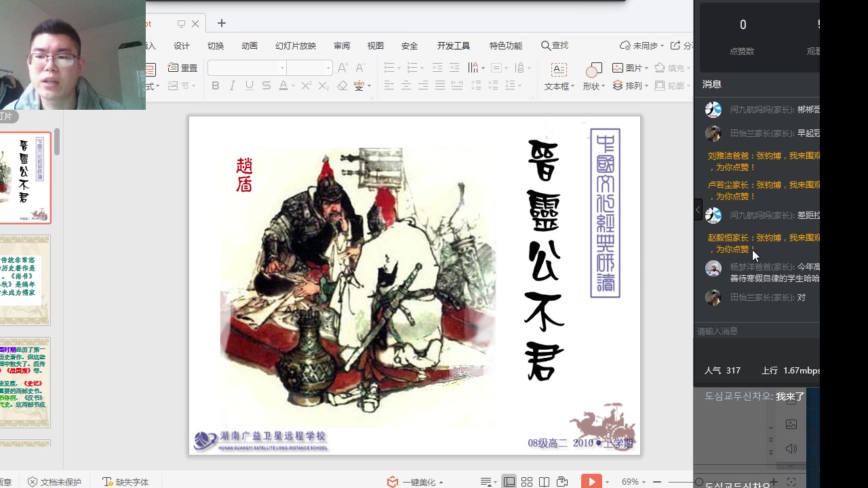Screen dimensions: 868x488
Task: Click the 重置 reset button
Action: (x=183, y=68)
